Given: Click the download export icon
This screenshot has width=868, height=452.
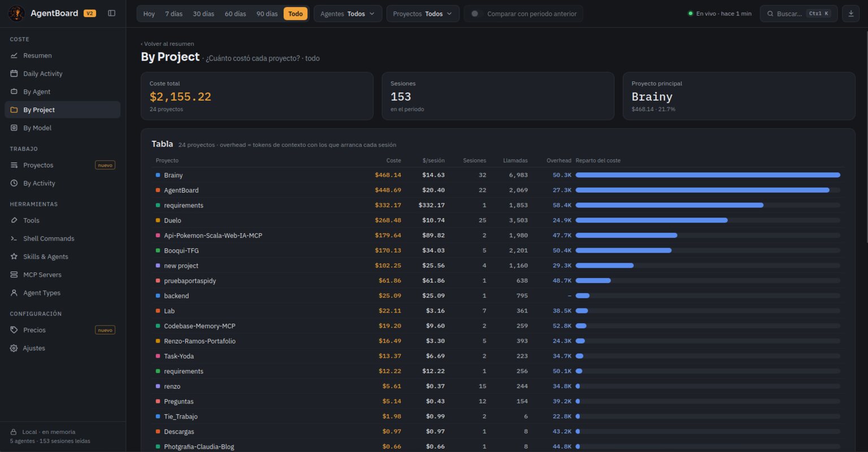Looking at the screenshot, I should [x=850, y=14].
